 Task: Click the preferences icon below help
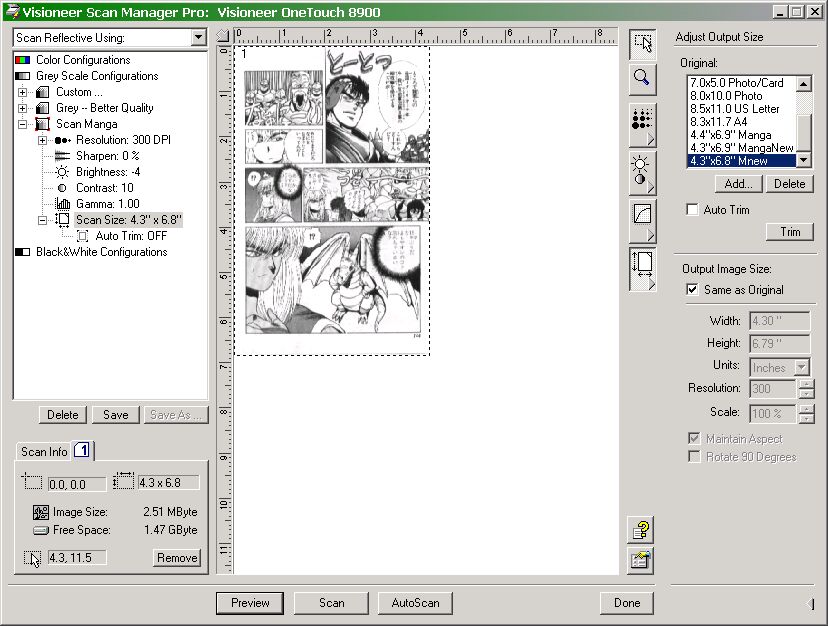641,561
